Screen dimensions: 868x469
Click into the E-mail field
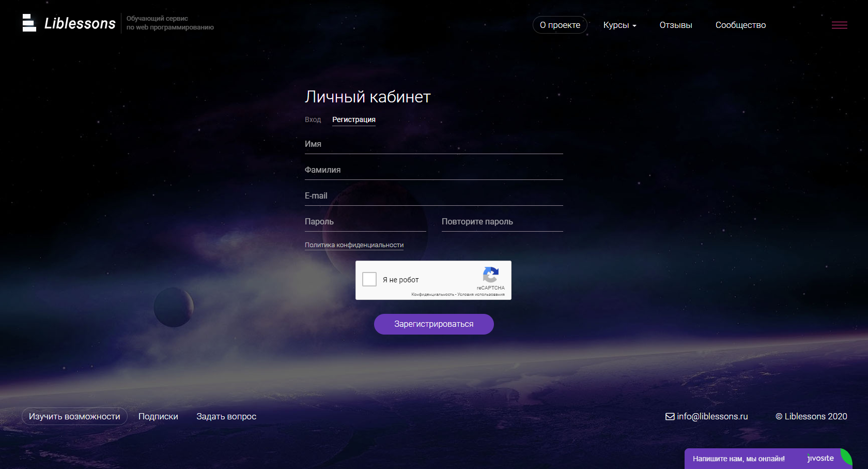(x=434, y=196)
